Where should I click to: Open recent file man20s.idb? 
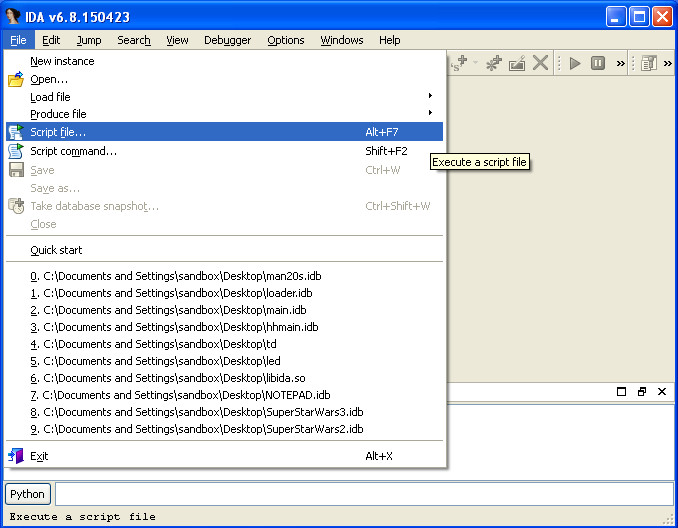coord(224,276)
